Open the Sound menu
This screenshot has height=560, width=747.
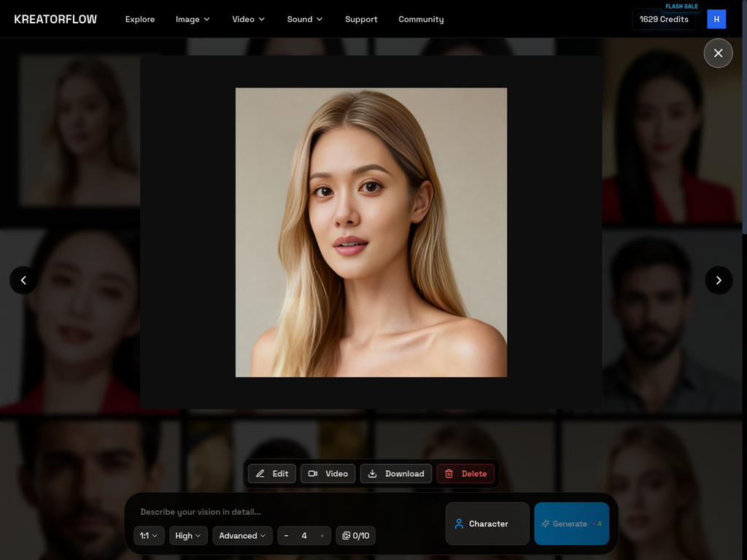tap(304, 19)
